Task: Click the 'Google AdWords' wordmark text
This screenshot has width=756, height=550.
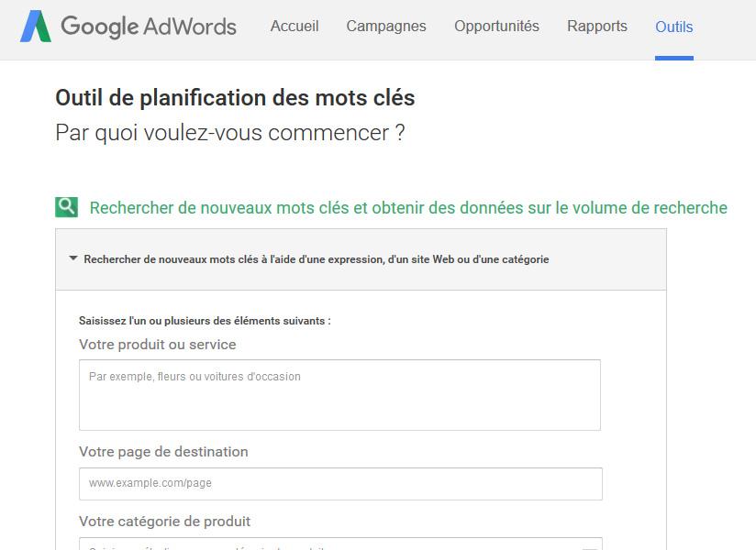Action: coord(149,26)
